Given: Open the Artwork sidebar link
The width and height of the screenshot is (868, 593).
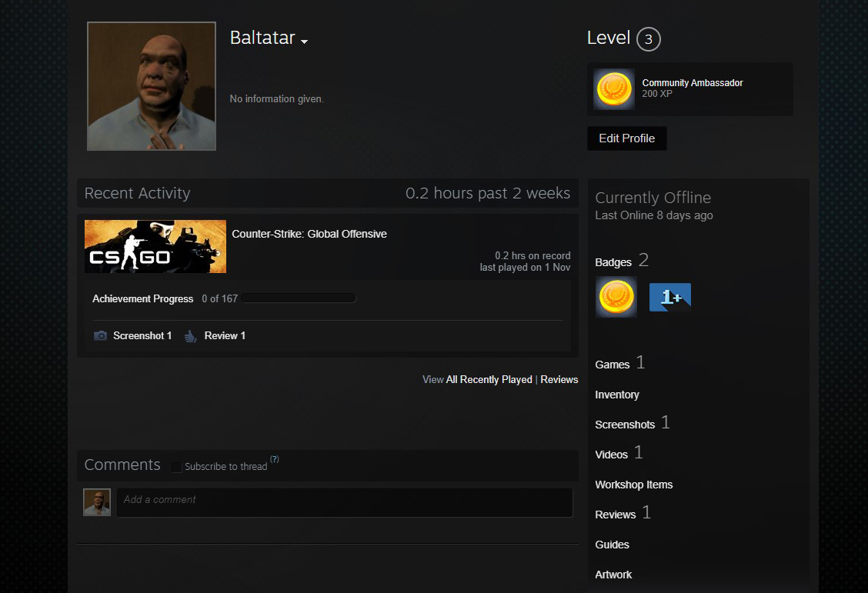Looking at the screenshot, I should pos(613,575).
